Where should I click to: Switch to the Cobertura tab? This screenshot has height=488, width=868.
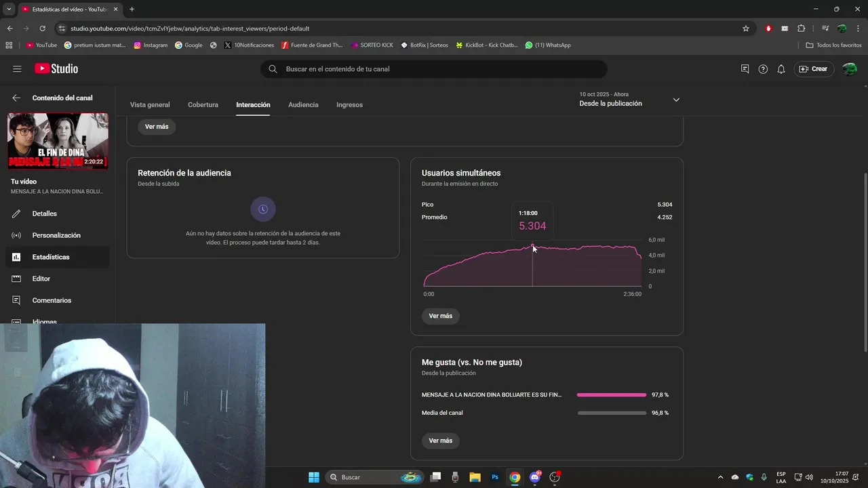[203, 105]
